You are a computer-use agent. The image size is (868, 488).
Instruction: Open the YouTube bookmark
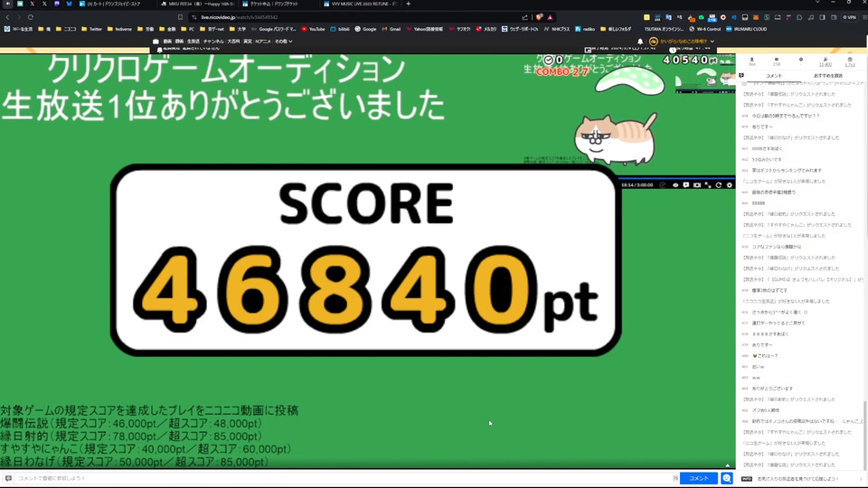(x=314, y=29)
